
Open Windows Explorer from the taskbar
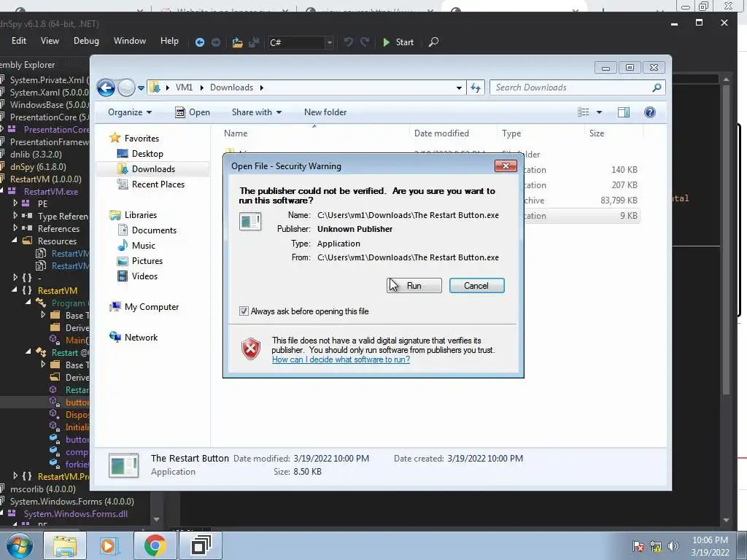(65, 545)
